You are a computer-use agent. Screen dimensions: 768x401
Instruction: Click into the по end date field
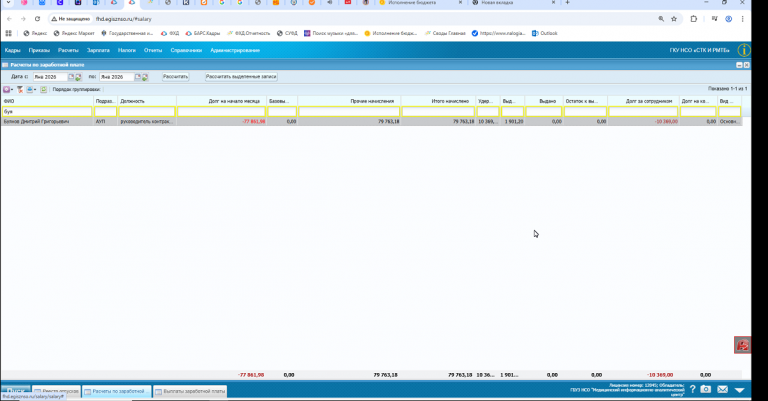click(x=117, y=77)
